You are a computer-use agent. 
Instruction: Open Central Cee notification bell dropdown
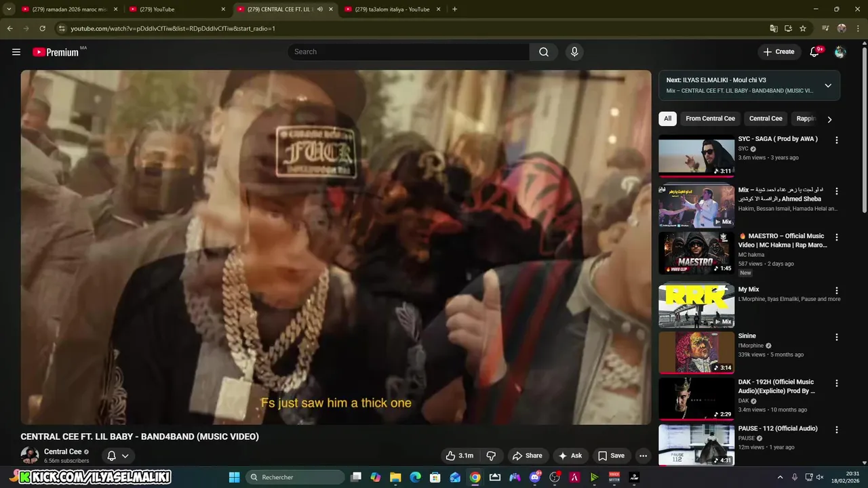coord(117,456)
